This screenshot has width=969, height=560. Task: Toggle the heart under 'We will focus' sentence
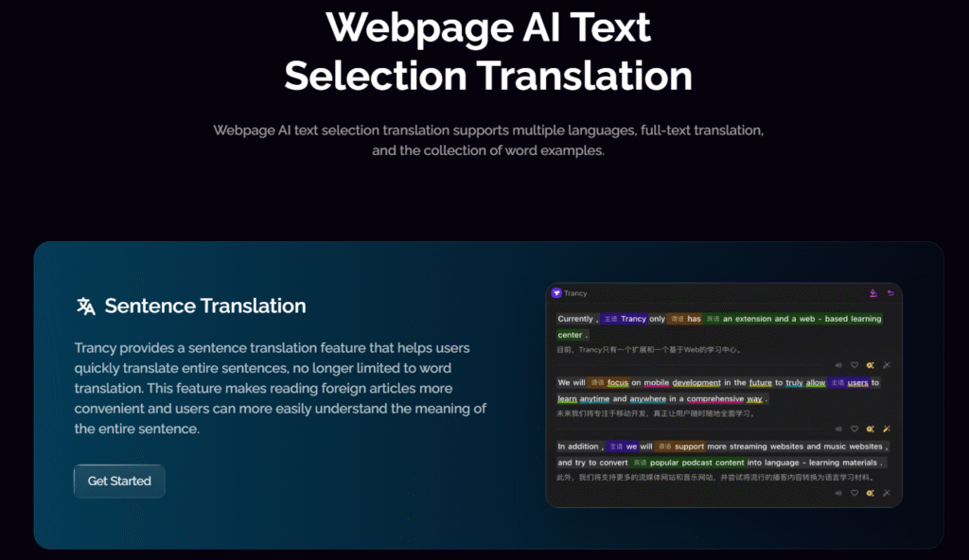[854, 429]
